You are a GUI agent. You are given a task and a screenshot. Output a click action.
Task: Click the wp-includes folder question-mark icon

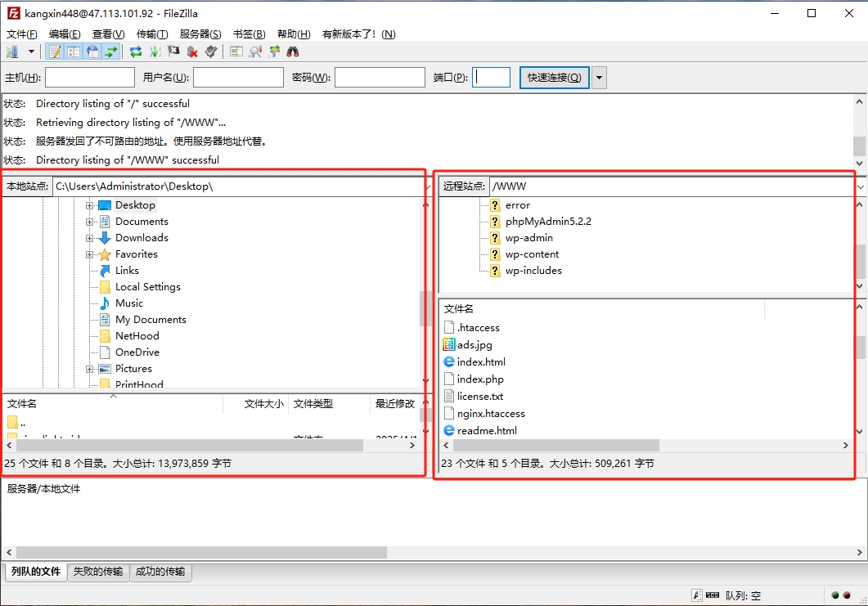(x=496, y=271)
